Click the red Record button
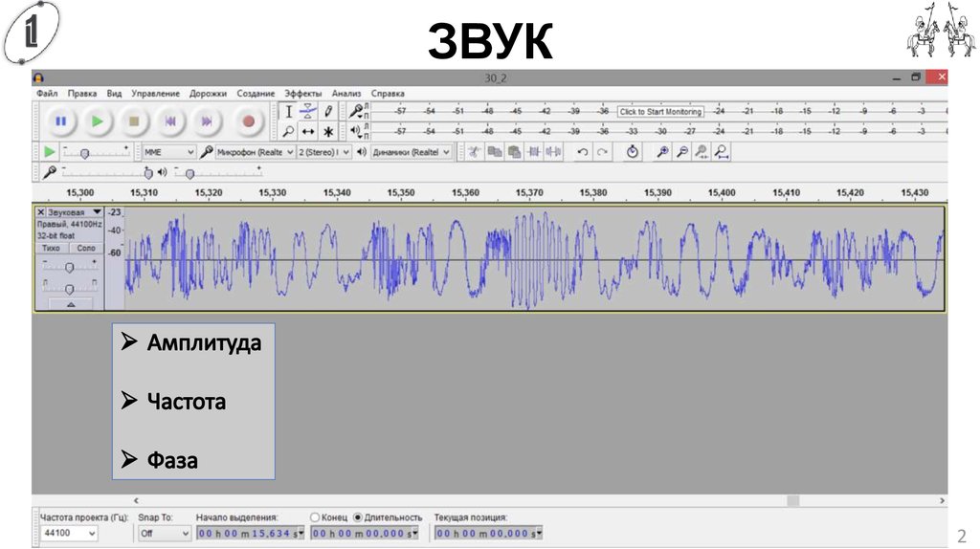Image resolution: width=980 pixels, height=549 pixels. click(x=248, y=121)
